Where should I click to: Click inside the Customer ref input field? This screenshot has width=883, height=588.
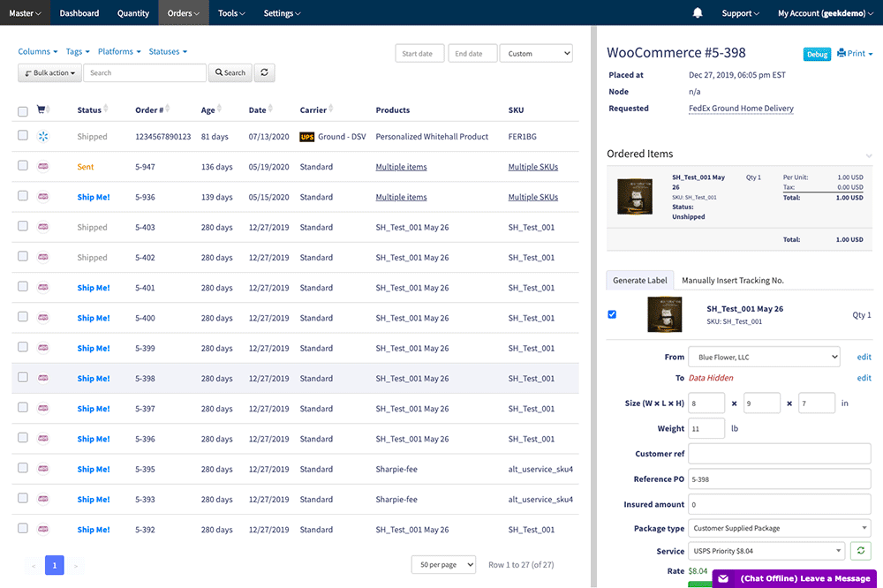(779, 454)
